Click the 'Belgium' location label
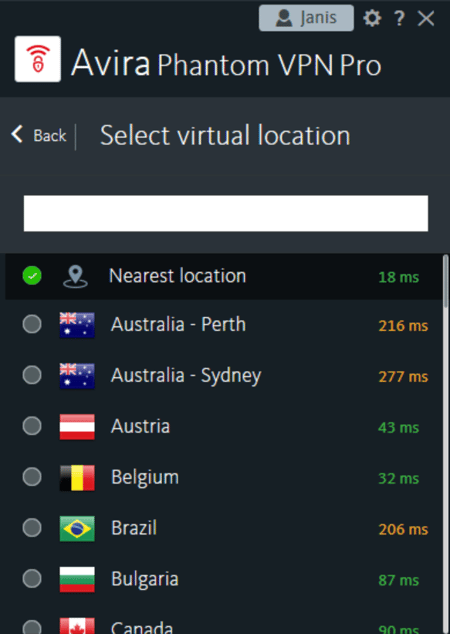450x634 pixels. pyautogui.click(x=145, y=478)
